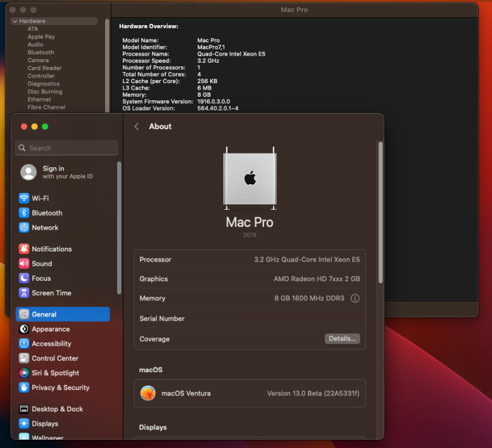Viewport: 492px width, 448px height.
Task: Focus the Search field in System Settings
Action: coord(66,148)
